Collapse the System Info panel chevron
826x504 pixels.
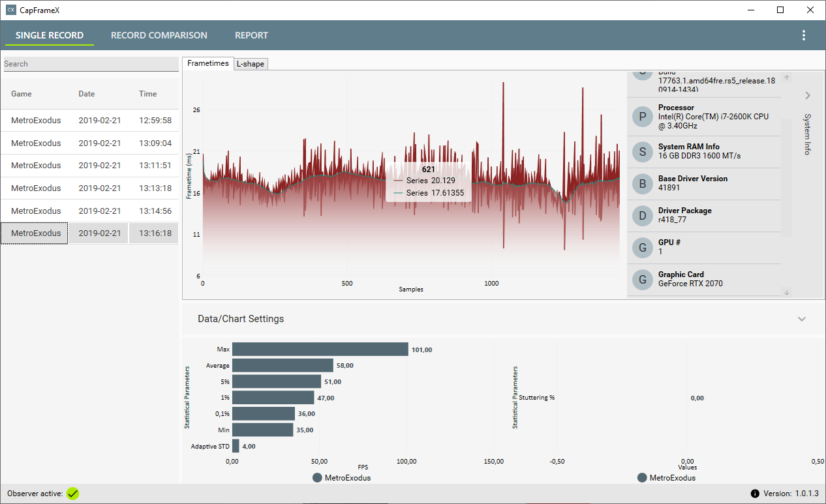point(808,96)
